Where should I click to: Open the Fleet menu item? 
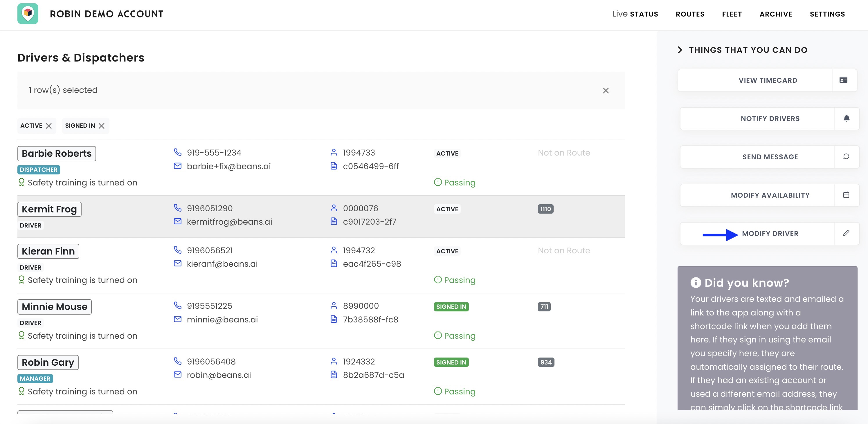pos(732,14)
